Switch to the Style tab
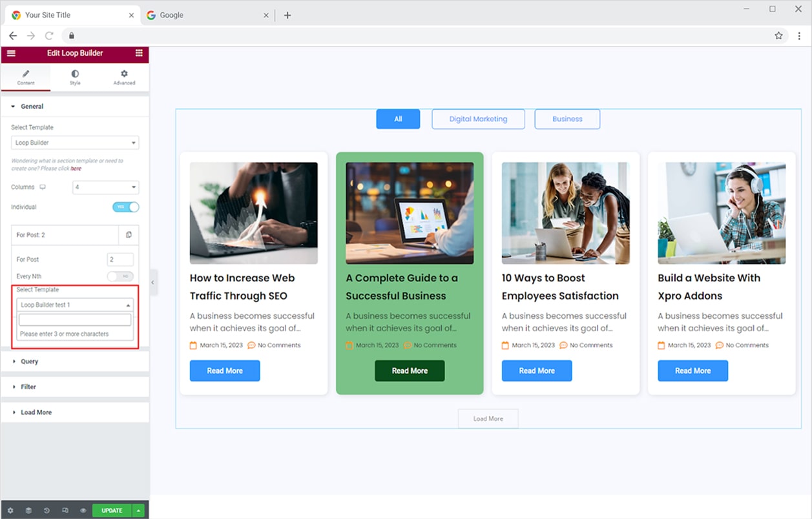Viewport: 812px width, 519px height. pos(75,77)
